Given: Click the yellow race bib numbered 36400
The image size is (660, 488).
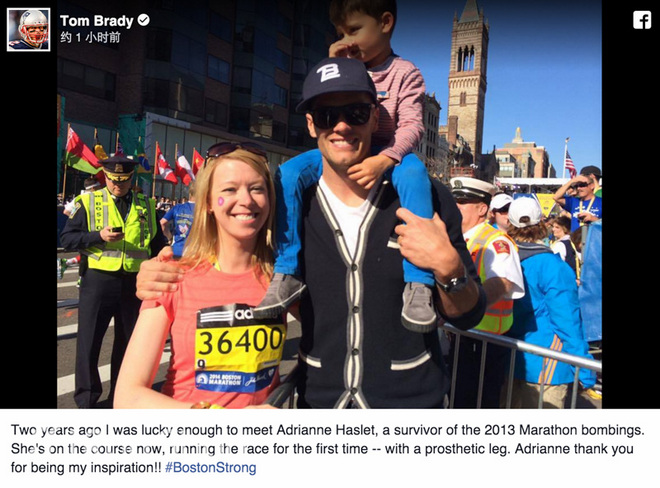Looking at the screenshot, I should pos(240,348).
